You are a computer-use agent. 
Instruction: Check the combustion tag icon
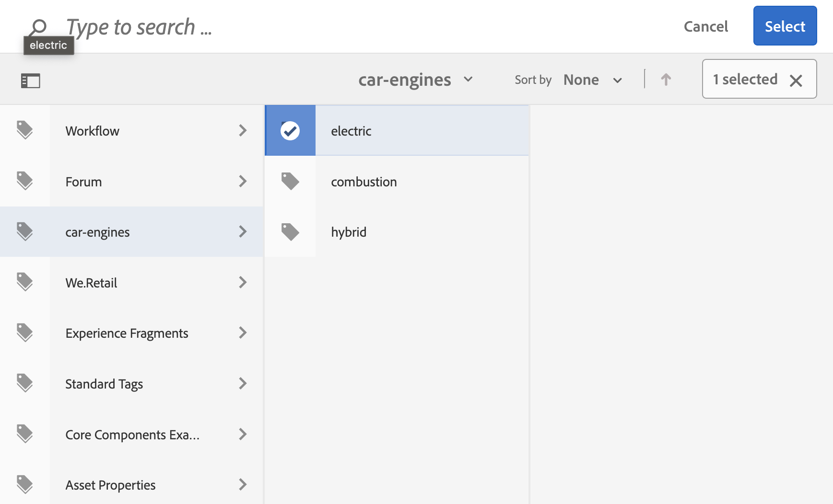point(290,181)
